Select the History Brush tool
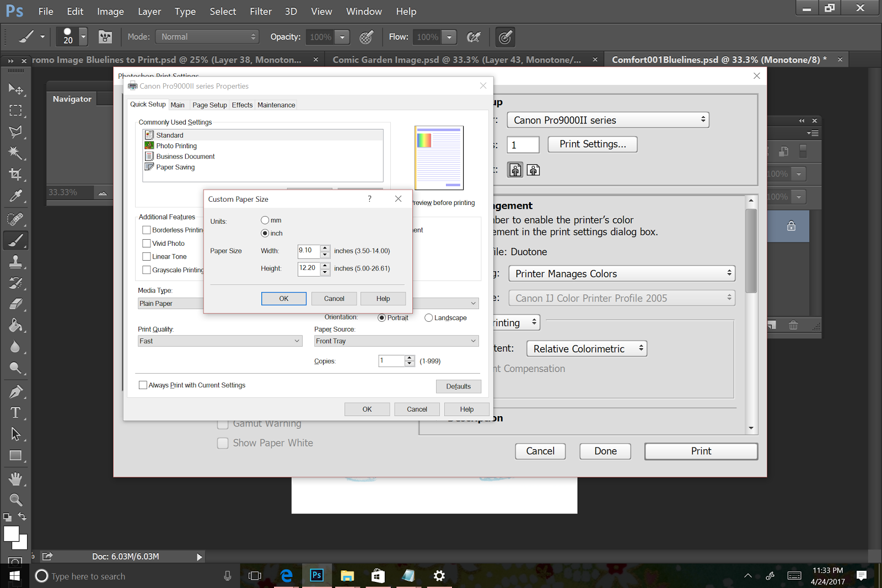This screenshot has width=882, height=588. pos(15,283)
